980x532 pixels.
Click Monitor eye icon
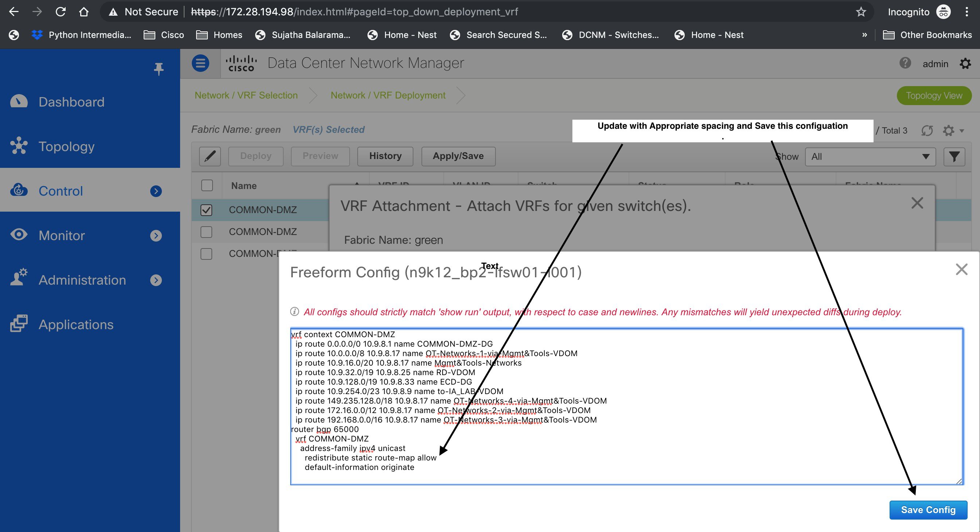coord(19,234)
